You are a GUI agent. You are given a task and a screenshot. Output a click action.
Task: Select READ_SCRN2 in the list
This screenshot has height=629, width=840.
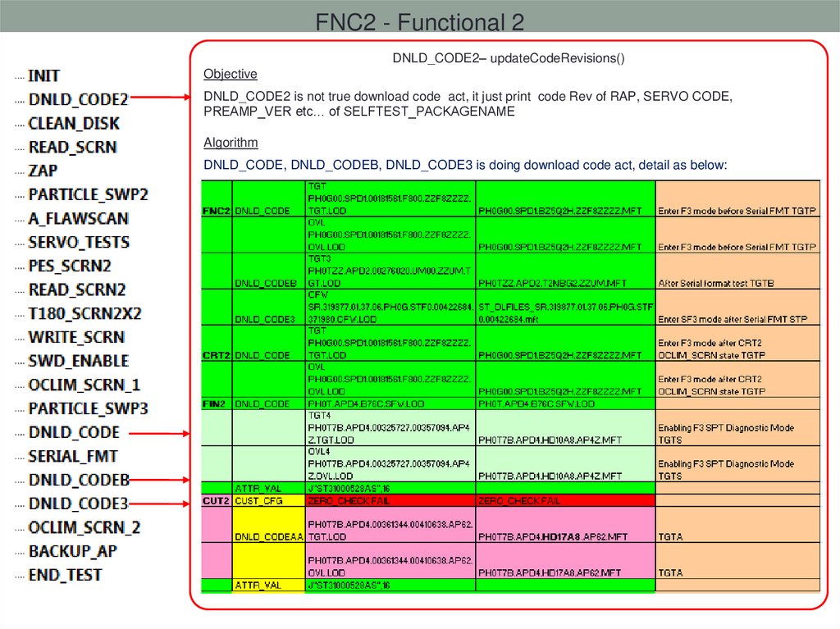point(77,289)
